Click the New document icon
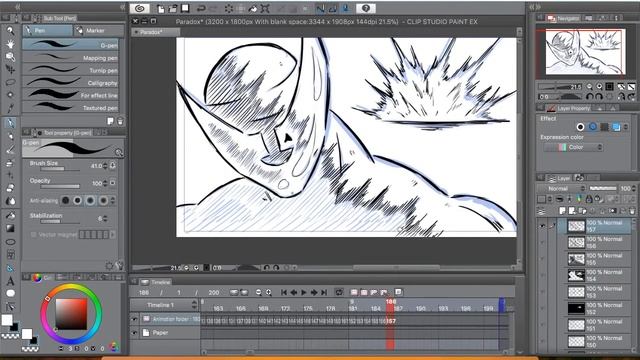Viewport: 640px width, 360px height. tap(161, 9)
